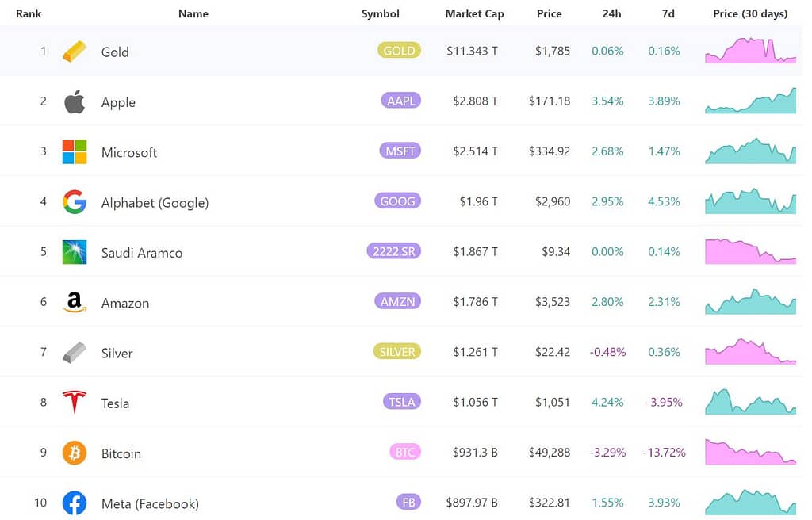Open the Silver asset link
This screenshot has width=812, height=520.
pos(117,354)
